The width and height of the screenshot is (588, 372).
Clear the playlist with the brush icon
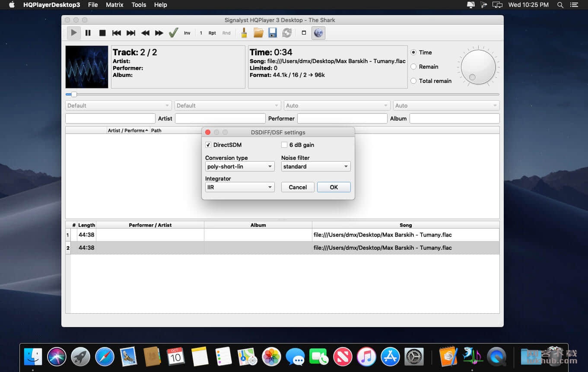pos(244,33)
